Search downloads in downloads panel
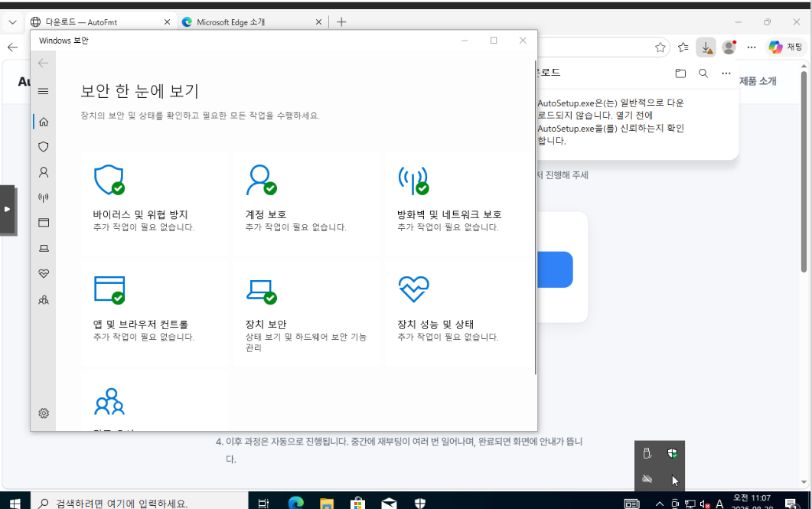 tap(703, 73)
